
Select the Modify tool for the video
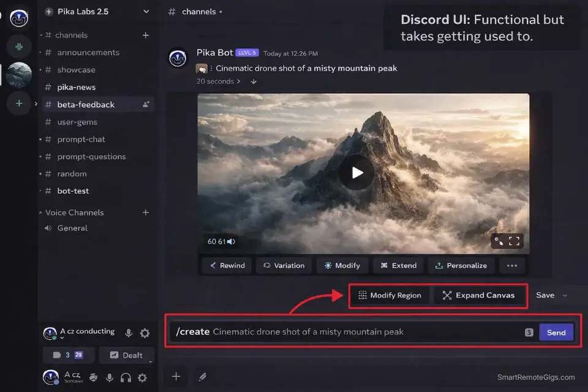(x=342, y=265)
